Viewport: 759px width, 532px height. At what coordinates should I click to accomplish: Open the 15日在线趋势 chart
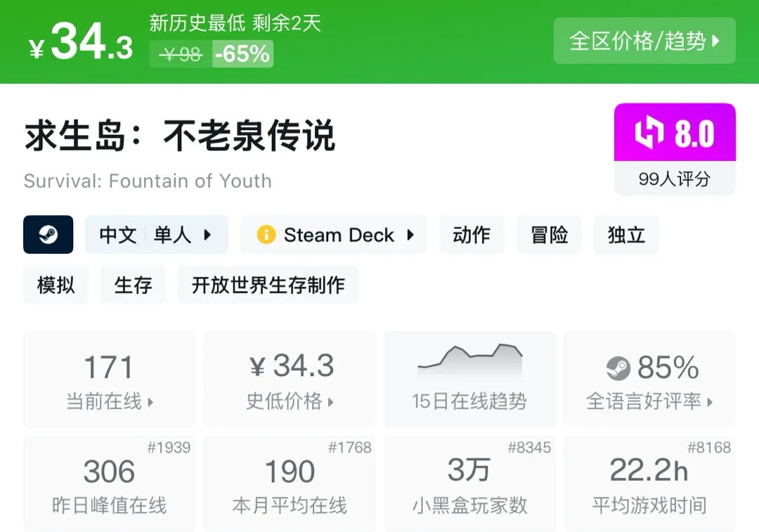pyautogui.click(x=469, y=379)
